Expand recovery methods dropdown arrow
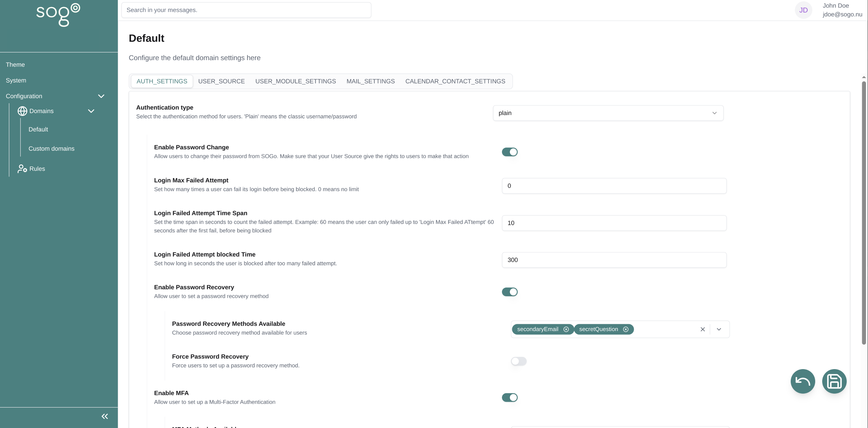 tap(719, 329)
